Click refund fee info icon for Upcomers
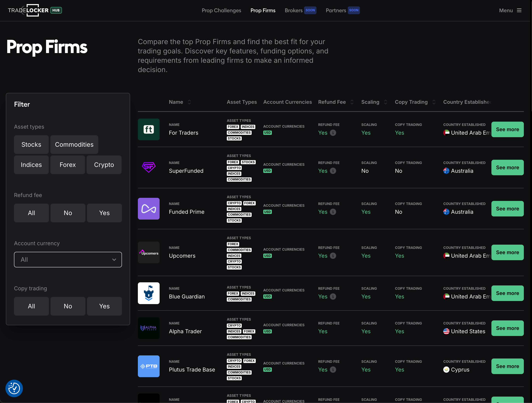 tap(333, 256)
